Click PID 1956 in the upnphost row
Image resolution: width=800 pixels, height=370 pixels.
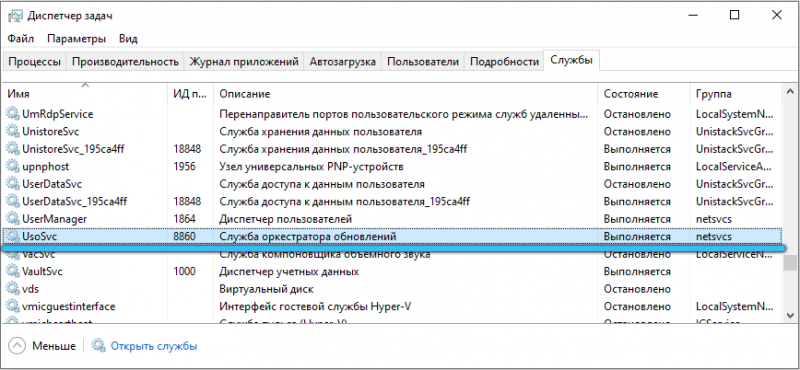click(x=184, y=166)
